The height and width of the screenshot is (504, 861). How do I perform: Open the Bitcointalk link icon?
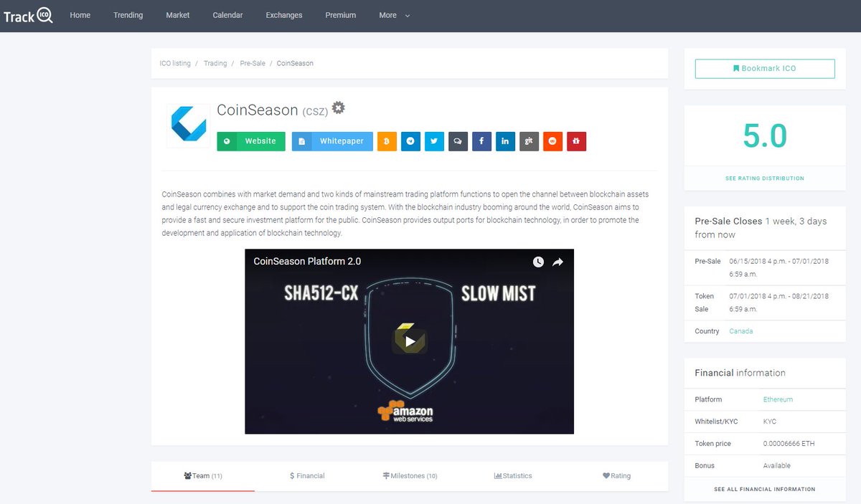click(387, 141)
